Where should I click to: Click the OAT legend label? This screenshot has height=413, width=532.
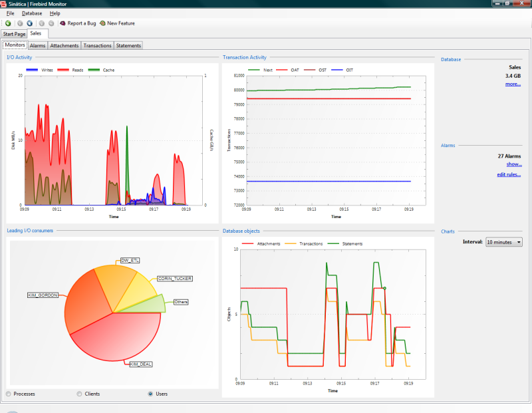295,70
